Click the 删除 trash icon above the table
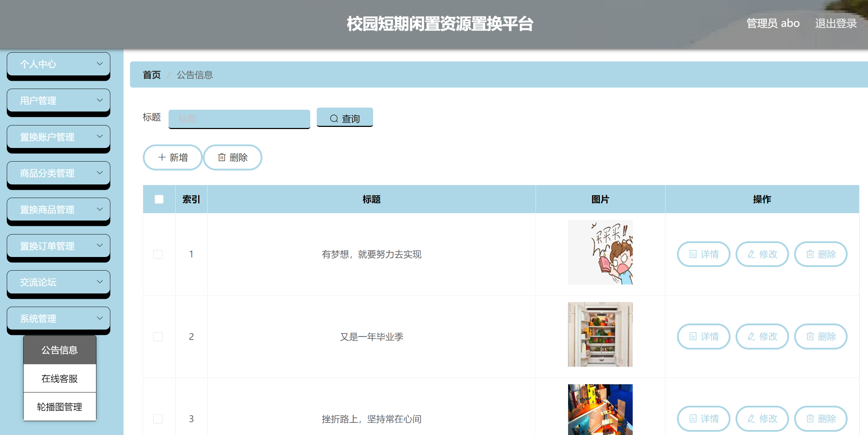Viewport: 868px width, 435px height. (x=232, y=157)
